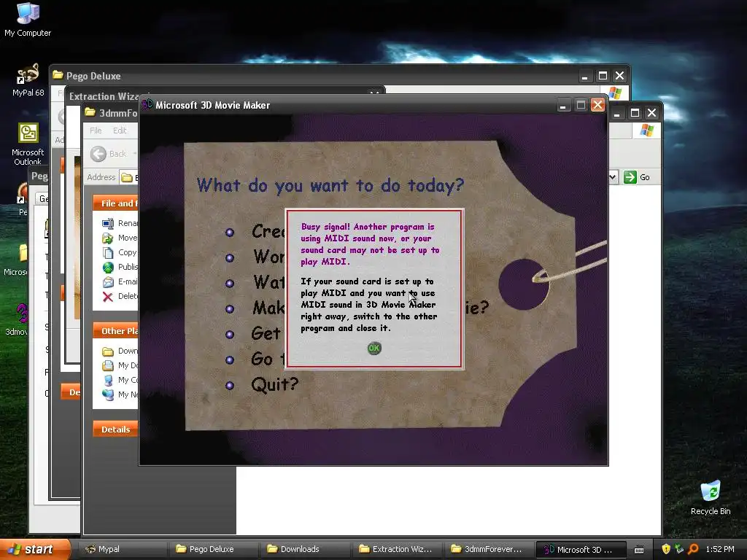747x560 pixels.
Task: Open the File menu in the 3dmmForever window
Action: (x=96, y=131)
